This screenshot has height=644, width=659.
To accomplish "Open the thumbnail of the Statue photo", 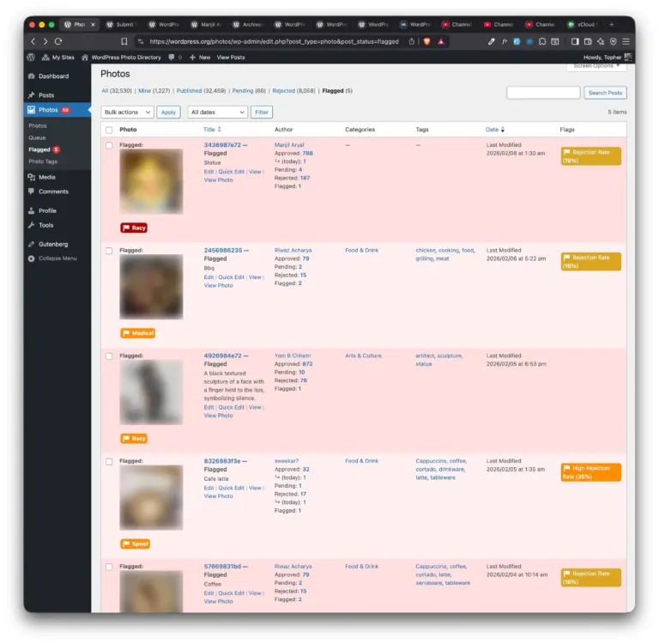I will [151, 181].
